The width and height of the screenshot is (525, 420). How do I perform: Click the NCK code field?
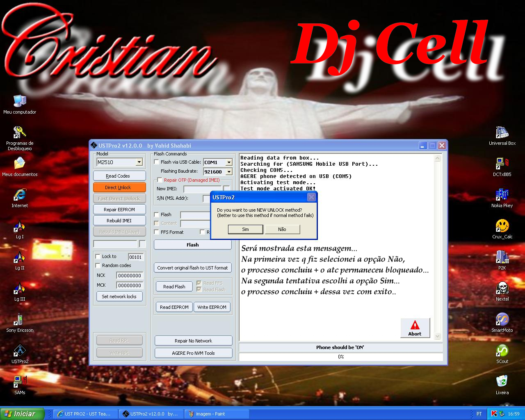coord(130,276)
